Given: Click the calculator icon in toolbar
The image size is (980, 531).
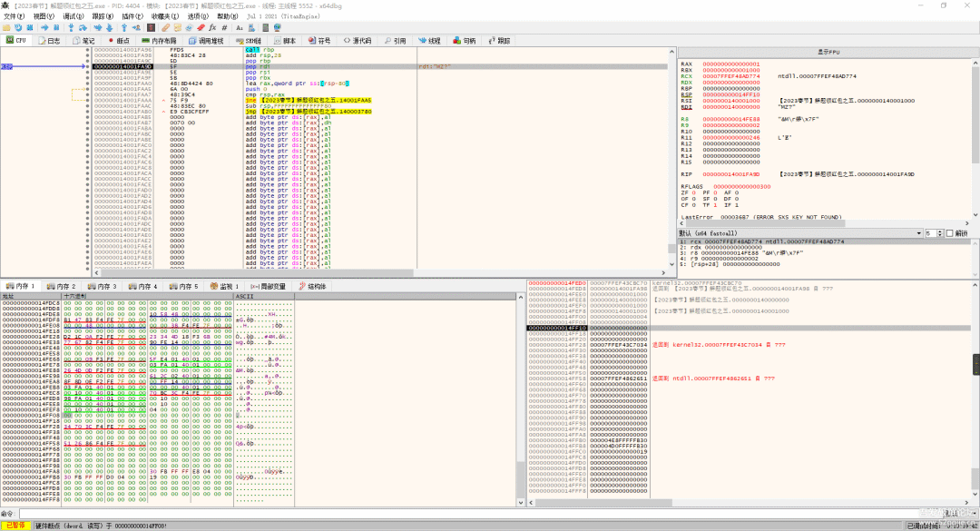Looking at the screenshot, I should (266, 27).
